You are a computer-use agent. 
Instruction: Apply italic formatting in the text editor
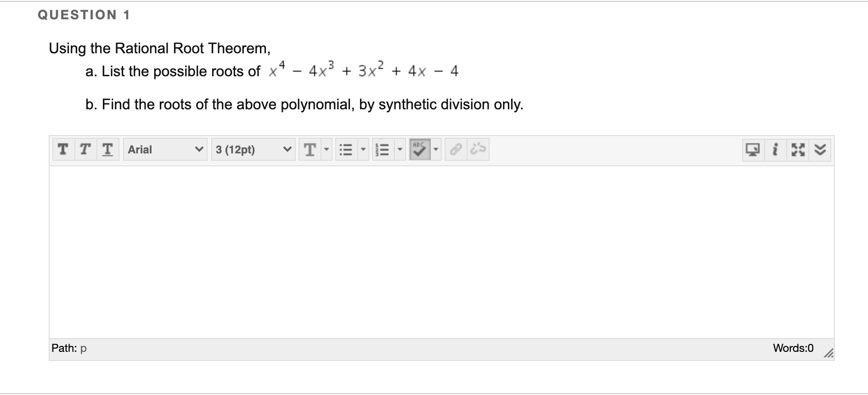[85, 149]
